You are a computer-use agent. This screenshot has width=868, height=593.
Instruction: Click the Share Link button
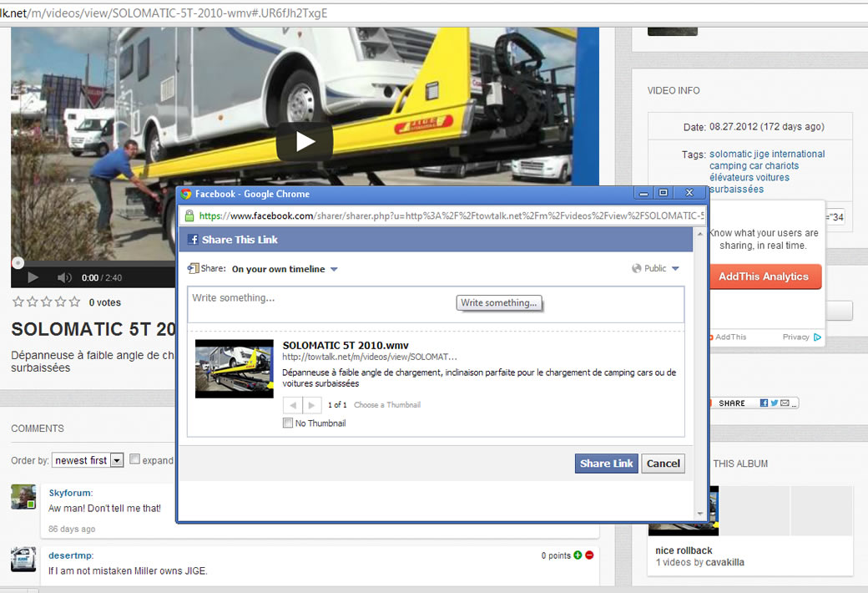606,464
